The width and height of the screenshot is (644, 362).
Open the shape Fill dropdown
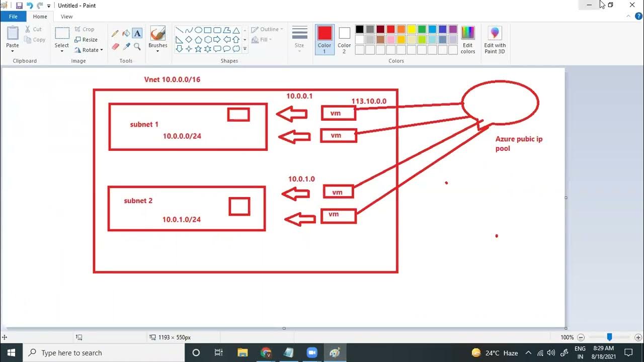coord(262,40)
